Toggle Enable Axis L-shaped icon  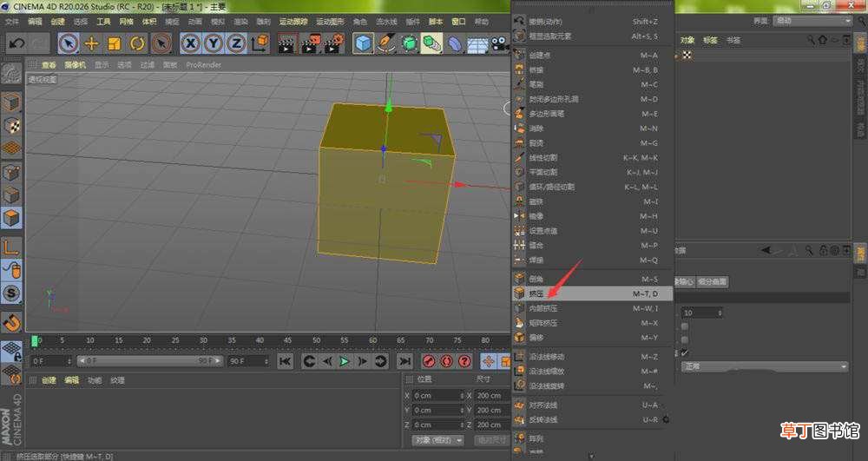(11, 247)
